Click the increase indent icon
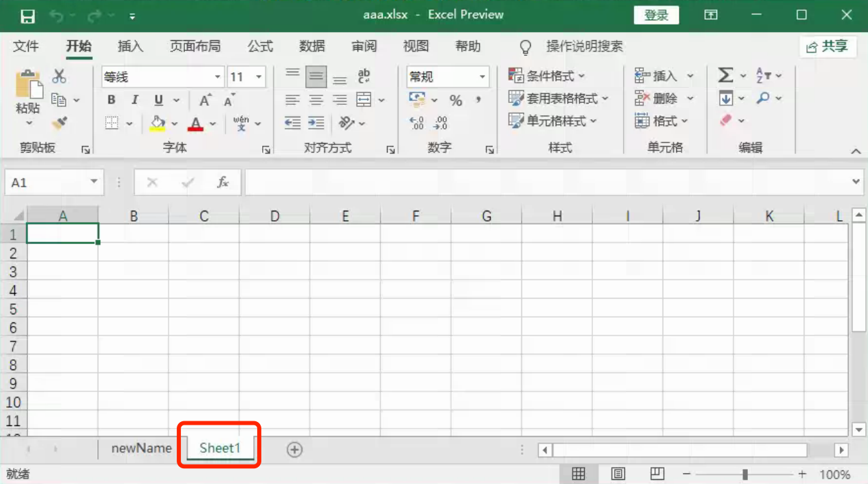This screenshot has width=868, height=484. [x=316, y=123]
